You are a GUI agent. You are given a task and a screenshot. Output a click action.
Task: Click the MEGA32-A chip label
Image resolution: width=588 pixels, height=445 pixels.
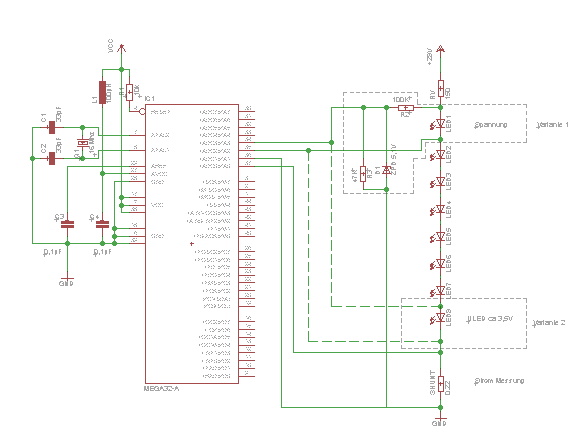point(162,389)
